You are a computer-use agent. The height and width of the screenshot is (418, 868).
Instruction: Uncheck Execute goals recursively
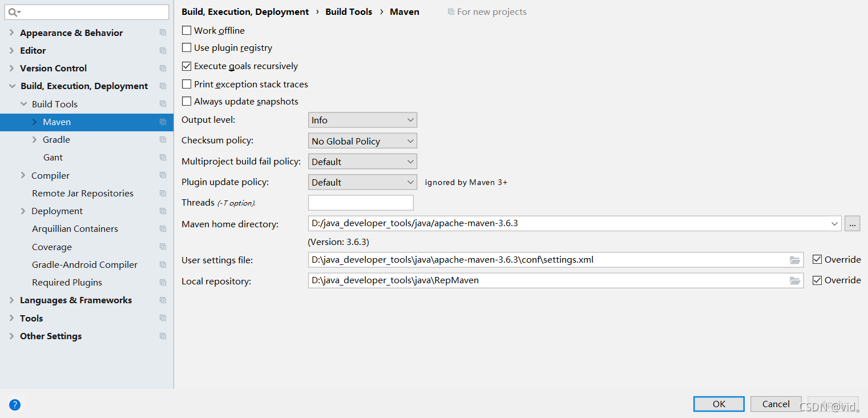coord(187,66)
